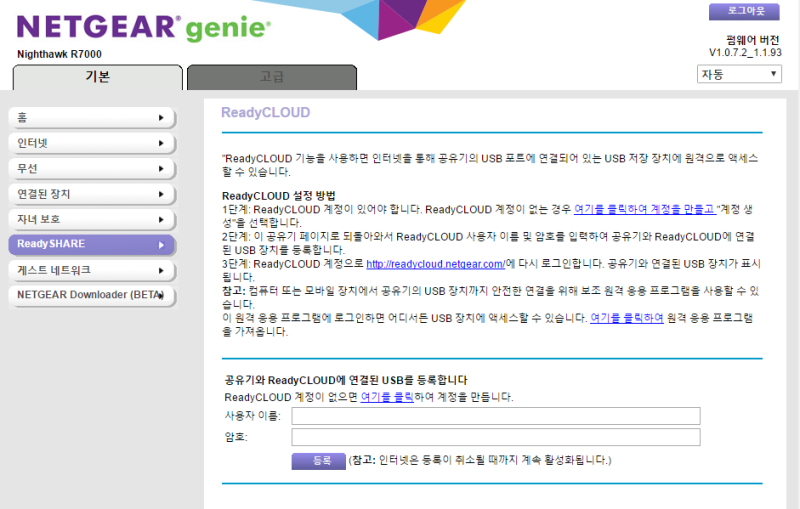Click the NETGEAR genie logo
Screen dimensions: 800x509
tap(143, 28)
